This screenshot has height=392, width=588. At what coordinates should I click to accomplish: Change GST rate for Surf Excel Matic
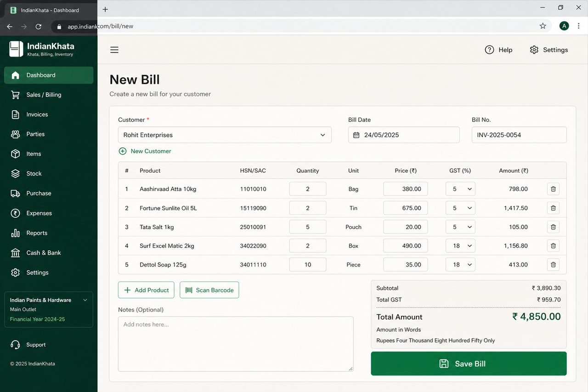460,246
